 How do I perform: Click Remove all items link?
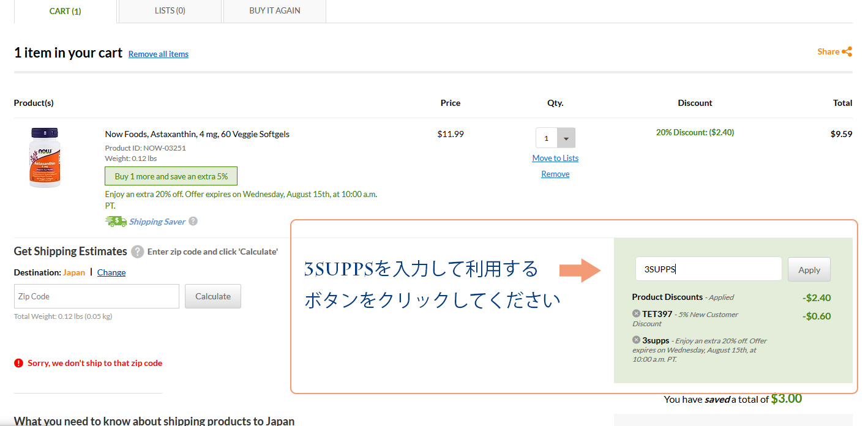pos(159,54)
